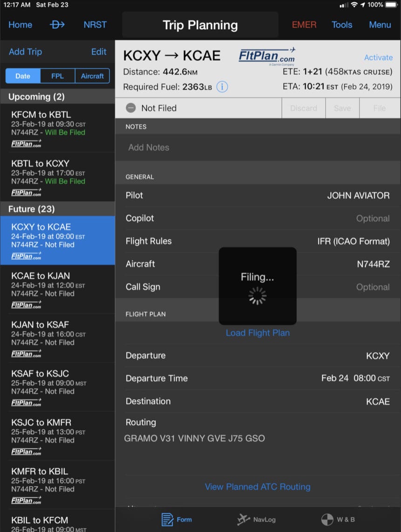
Task: Open the Menu in top right
Action: tap(380, 25)
